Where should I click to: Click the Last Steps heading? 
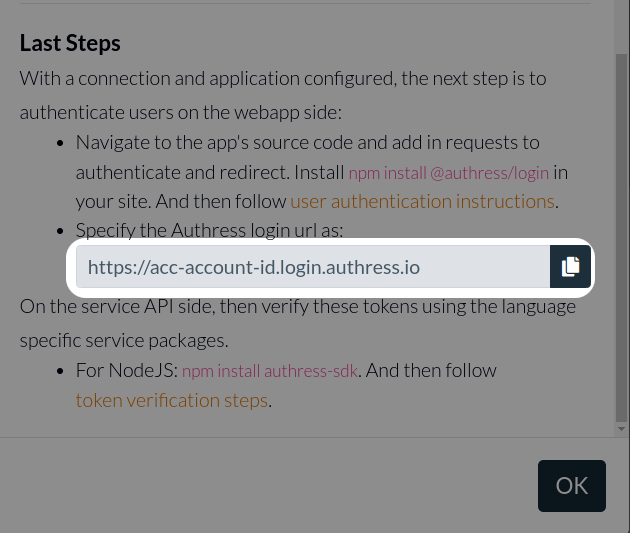70,44
